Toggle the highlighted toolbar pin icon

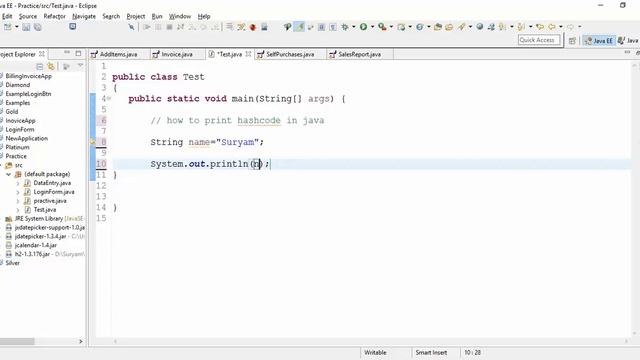(300, 27)
